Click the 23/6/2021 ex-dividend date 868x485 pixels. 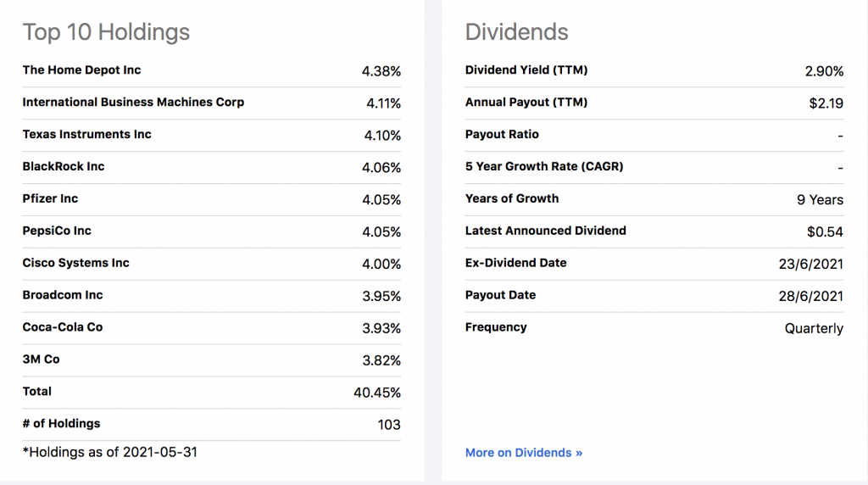pos(811,264)
